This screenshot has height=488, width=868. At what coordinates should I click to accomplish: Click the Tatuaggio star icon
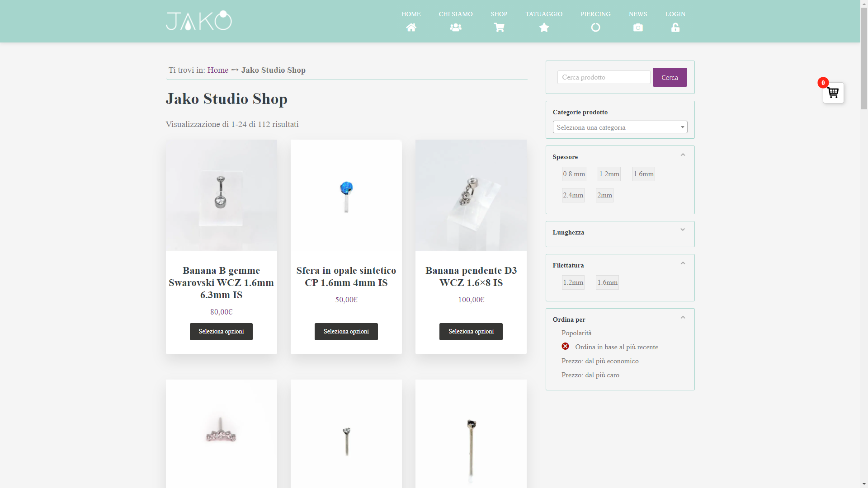tap(544, 28)
